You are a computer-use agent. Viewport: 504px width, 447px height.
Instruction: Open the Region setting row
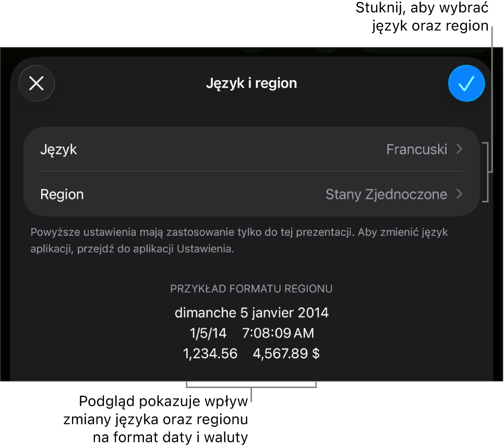[x=251, y=194]
